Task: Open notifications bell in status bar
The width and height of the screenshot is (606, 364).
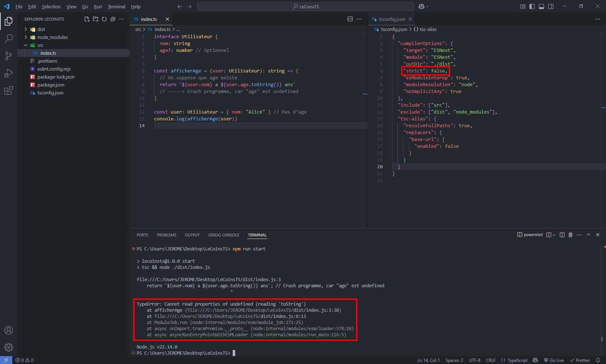Action: tap(598, 360)
